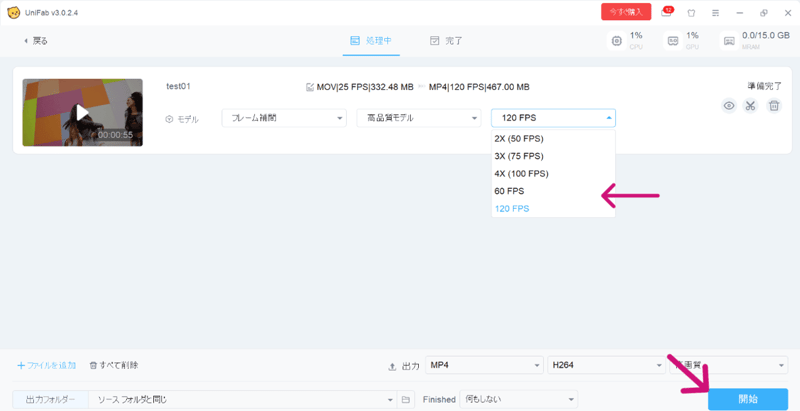Viewport: 800px width, 411px height.
Task: Click the MRAM memory usage icon
Action: coord(729,41)
